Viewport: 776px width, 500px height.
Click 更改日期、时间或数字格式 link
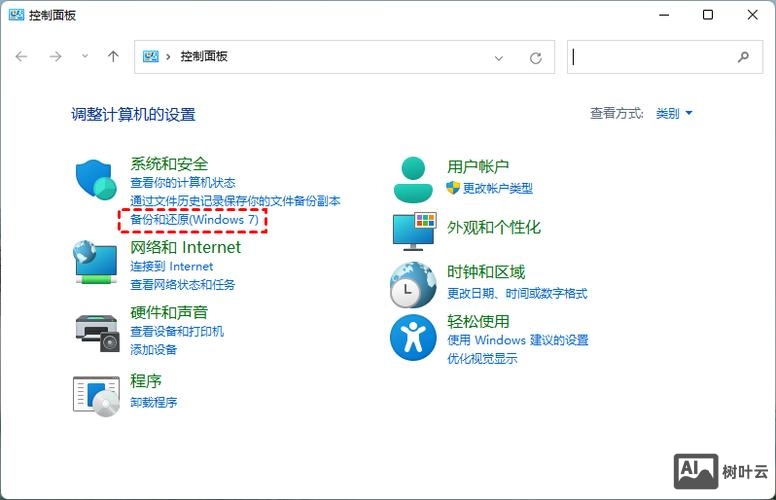coord(517,294)
